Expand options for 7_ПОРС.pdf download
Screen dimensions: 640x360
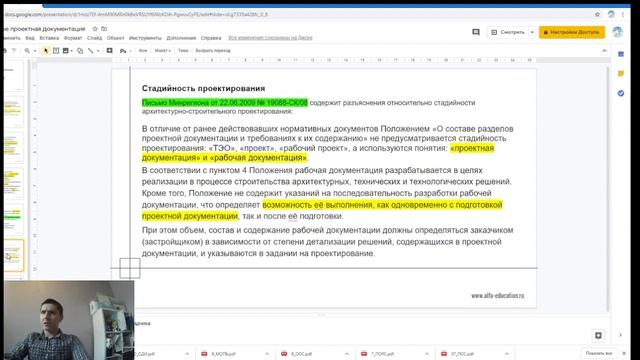pyautogui.click(x=427, y=354)
